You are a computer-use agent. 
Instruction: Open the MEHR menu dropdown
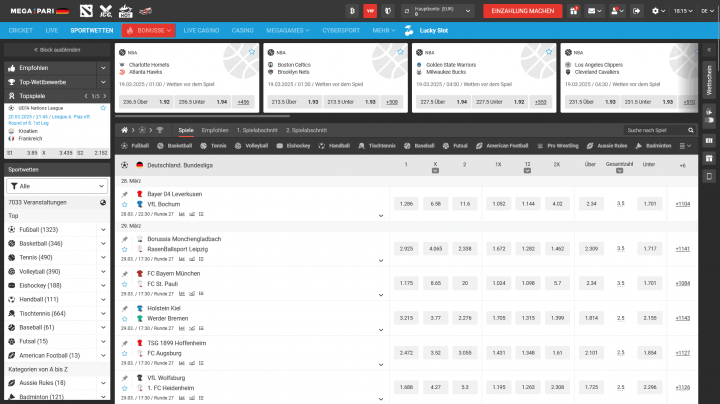(x=383, y=31)
